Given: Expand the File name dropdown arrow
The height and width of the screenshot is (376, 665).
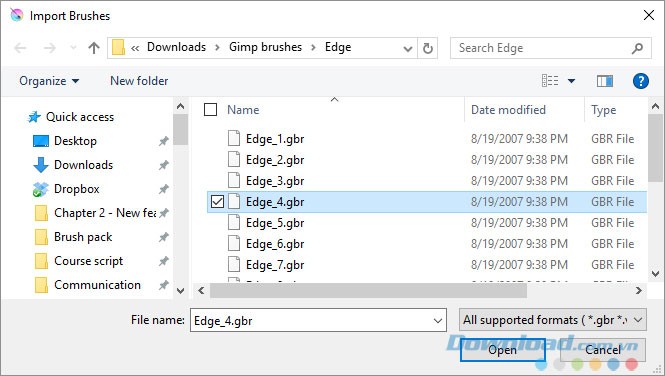Looking at the screenshot, I should coord(438,321).
